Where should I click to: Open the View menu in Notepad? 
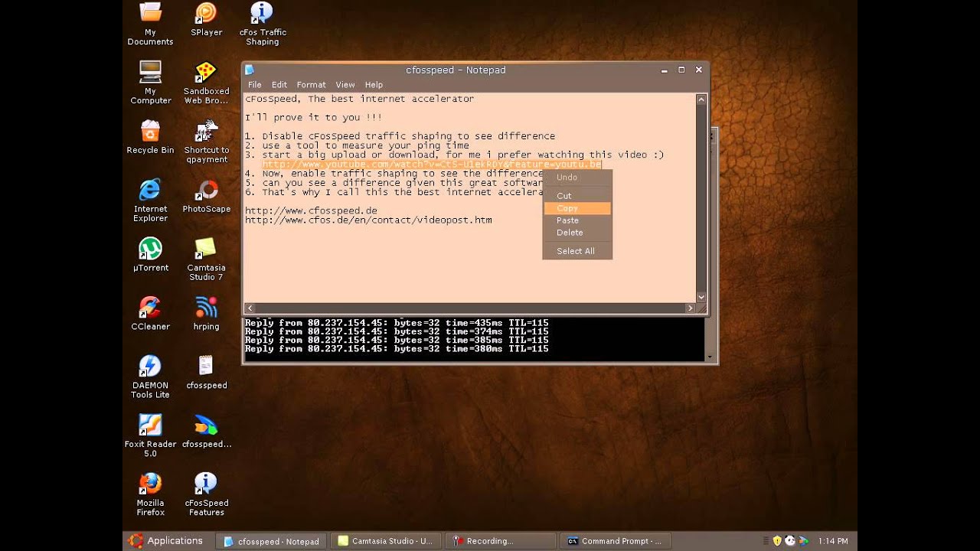(x=345, y=85)
